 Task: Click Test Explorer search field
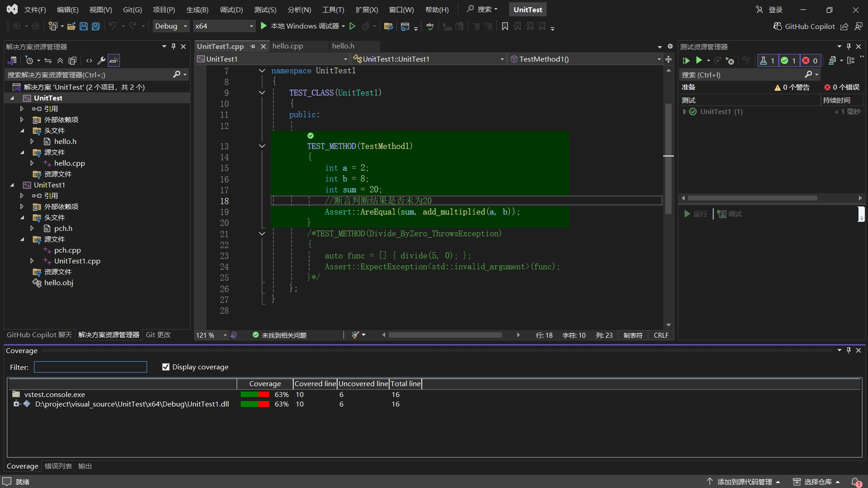click(x=749, y=75)
